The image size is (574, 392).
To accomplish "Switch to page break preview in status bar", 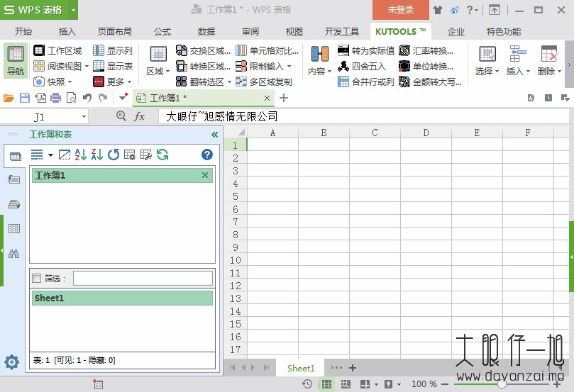I will pyautogui.click(x=346, y=384).
